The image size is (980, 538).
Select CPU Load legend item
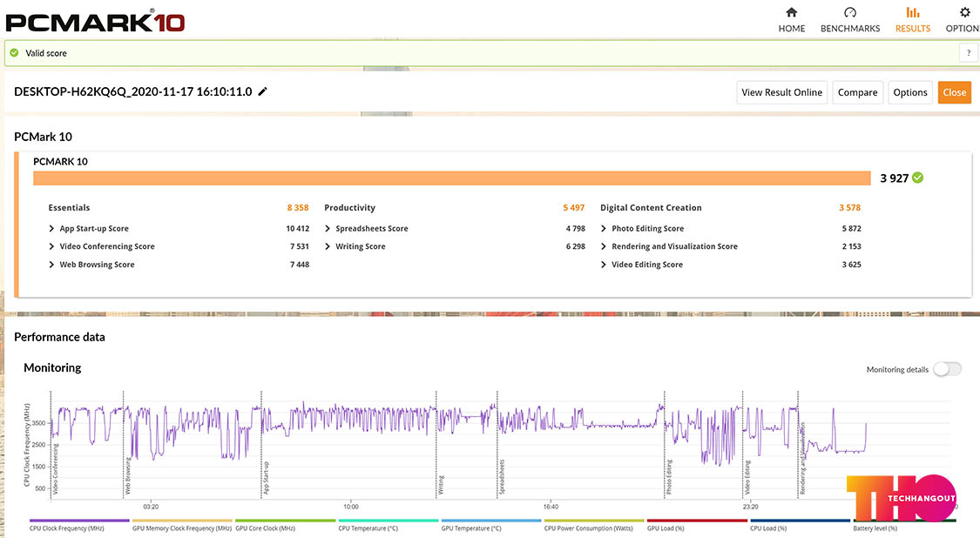[x=800, y=526]
